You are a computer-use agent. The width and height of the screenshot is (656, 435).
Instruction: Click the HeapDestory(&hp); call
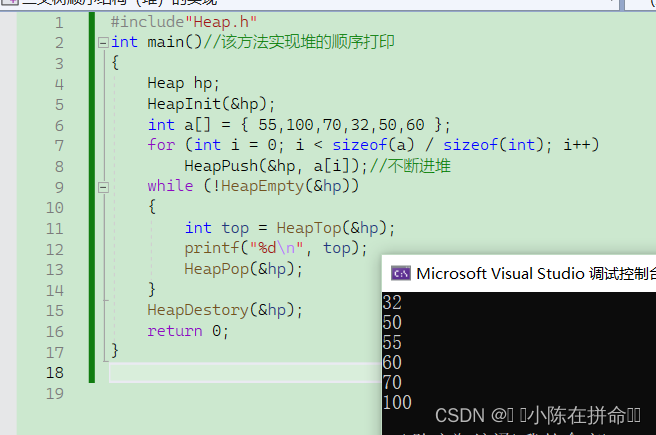225,310
